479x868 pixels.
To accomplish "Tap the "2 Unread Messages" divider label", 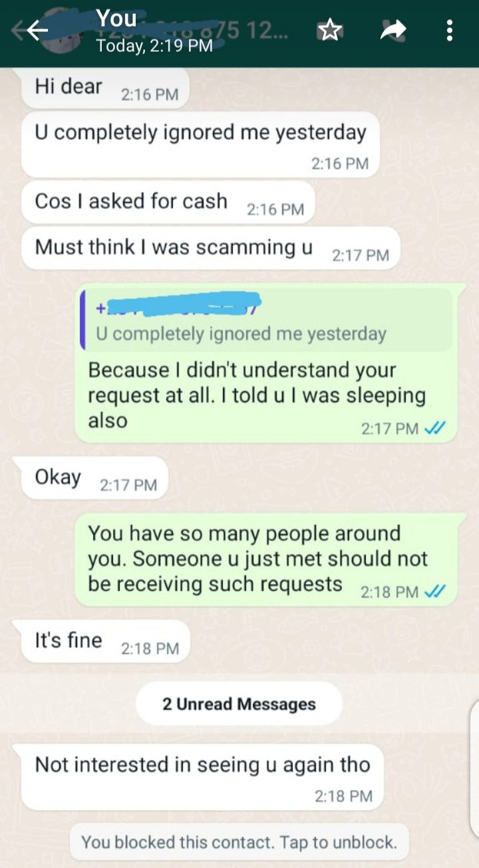I will click(x=239, y=704).
